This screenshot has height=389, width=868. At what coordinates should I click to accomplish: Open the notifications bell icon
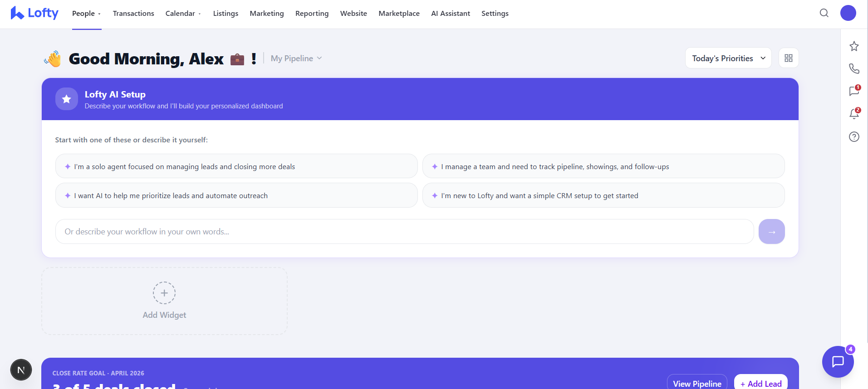tap(854, 113)
